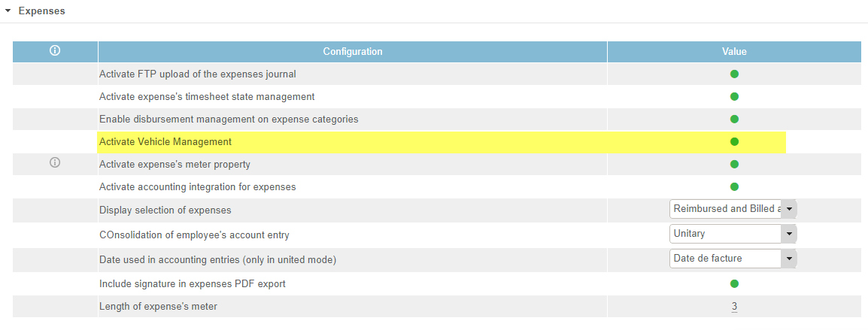Click the Include signature in PDF export label
This screenshot has width=868, height=330.
(192, 283)
